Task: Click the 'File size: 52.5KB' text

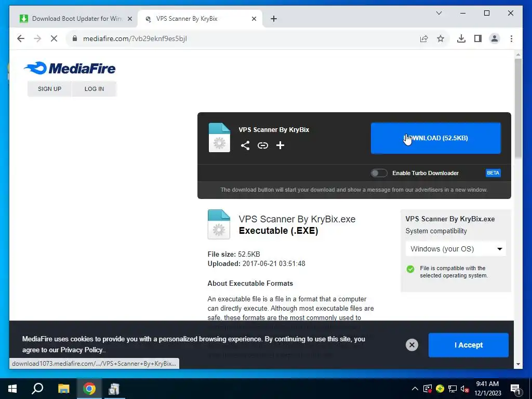Action: click(x=234, y=254)
